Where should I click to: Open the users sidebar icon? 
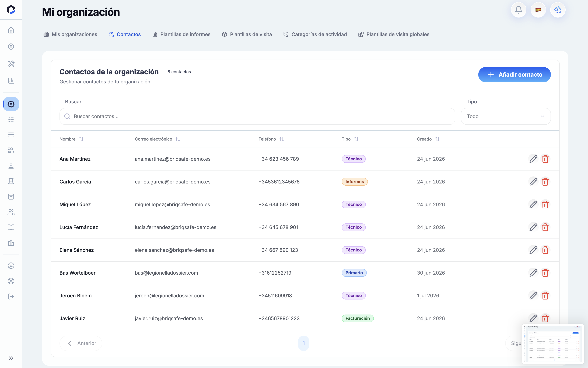click(x=11, y=212)
